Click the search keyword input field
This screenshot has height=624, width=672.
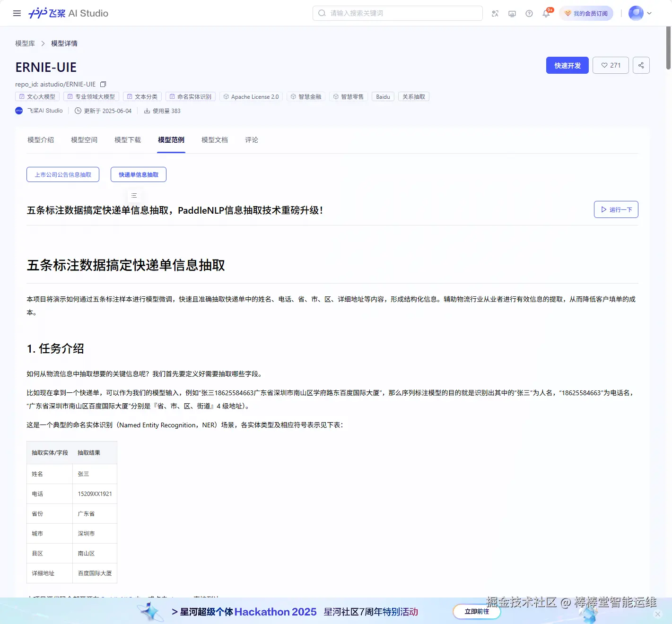[397, 13]
